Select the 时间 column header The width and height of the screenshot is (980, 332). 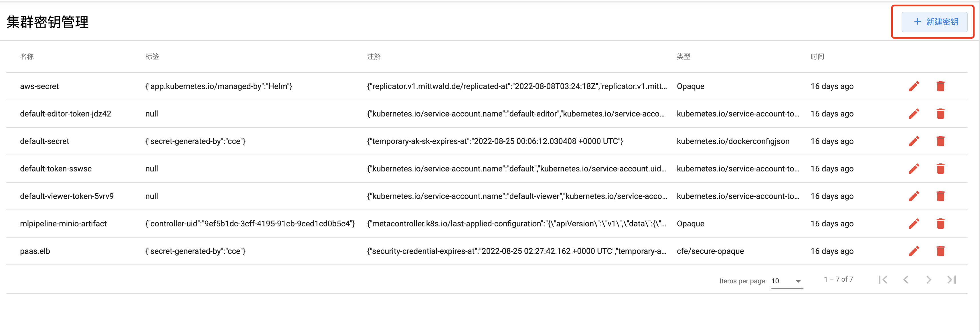pos(817,57)
